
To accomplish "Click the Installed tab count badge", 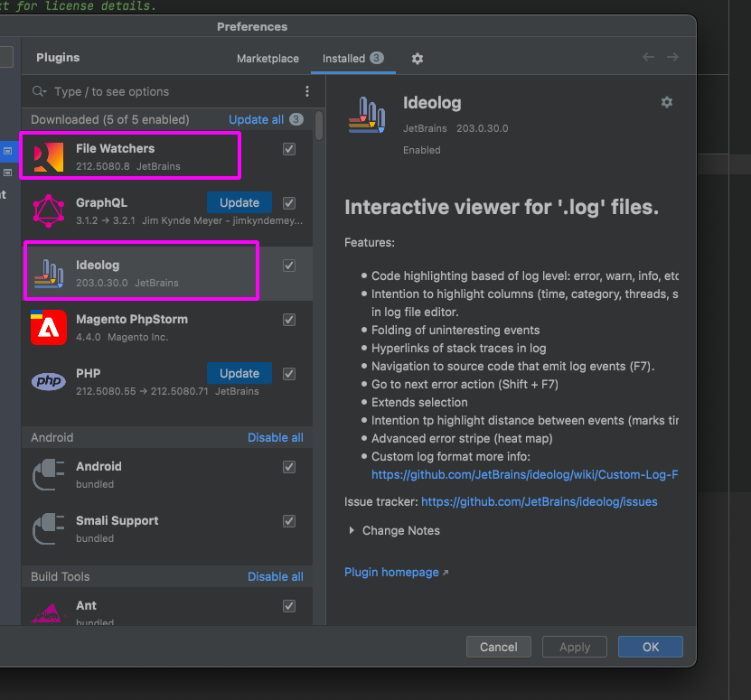I will click(377, 58).
